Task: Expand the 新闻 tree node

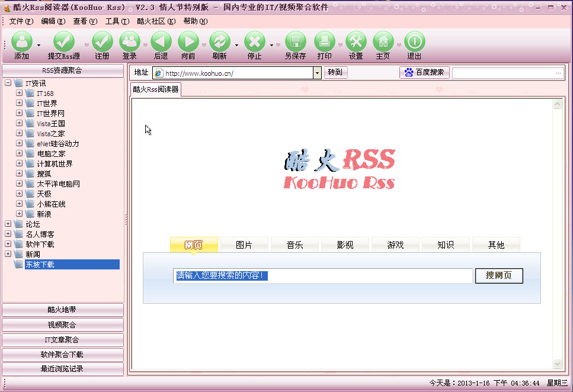Action: pos(8,254)
